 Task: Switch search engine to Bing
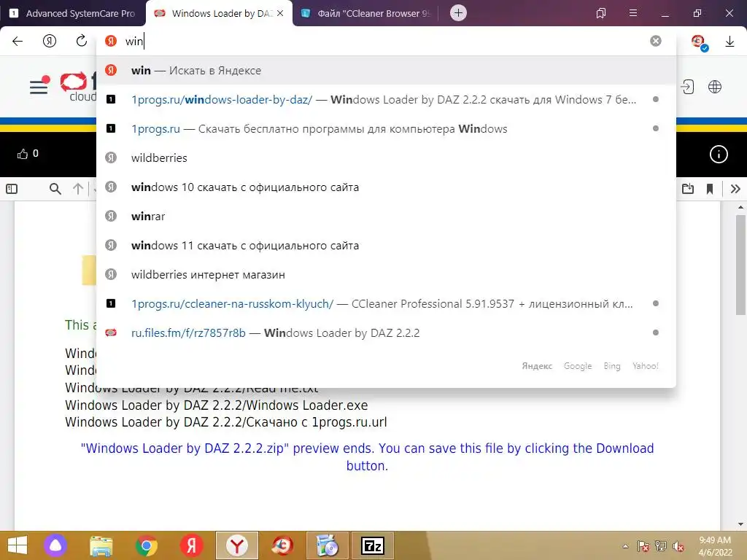(x=612, y=366)
